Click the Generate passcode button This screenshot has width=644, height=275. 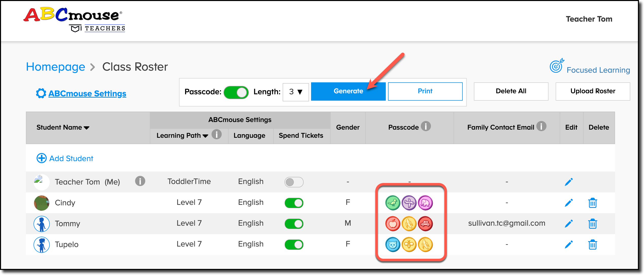(x=348, y=91)
